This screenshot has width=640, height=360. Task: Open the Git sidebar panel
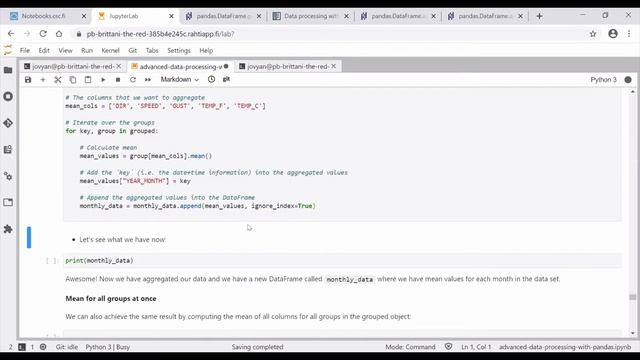coord(8,123)
